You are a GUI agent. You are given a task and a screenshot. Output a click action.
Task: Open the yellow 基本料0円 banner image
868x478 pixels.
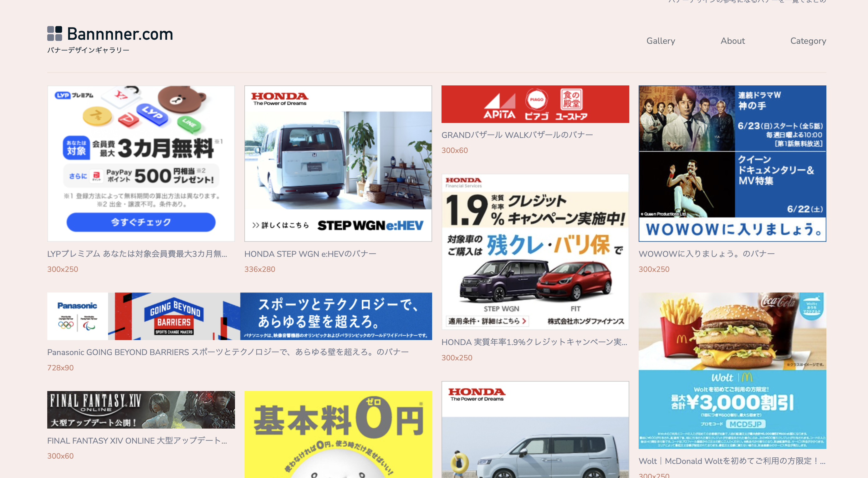tap(338, 435)
